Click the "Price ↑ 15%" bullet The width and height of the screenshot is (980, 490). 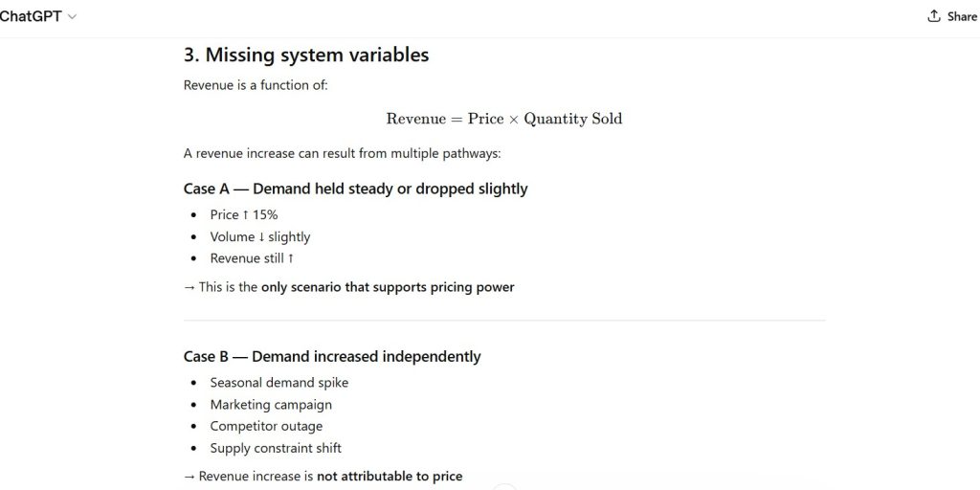click(x=244, y=214)
